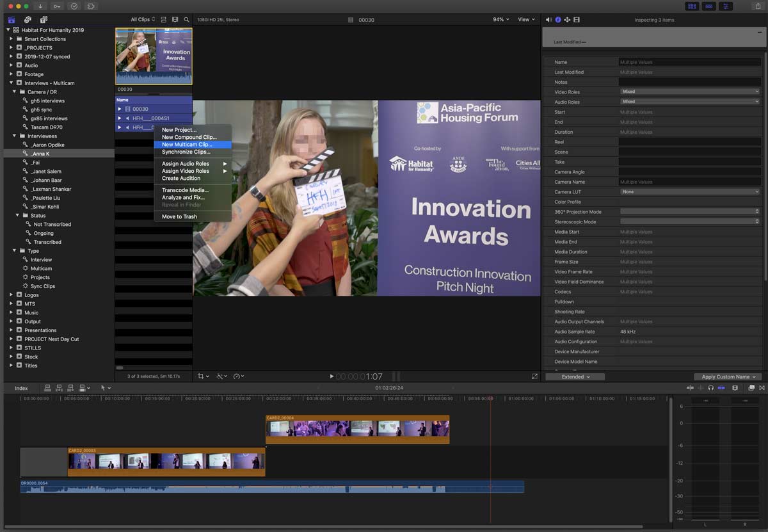Choose New Multicam Clip from context menu

coord(193,145)
